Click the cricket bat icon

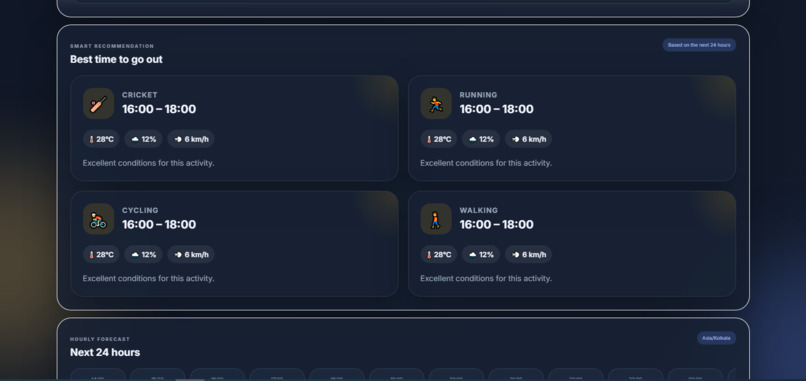point(98,103)
